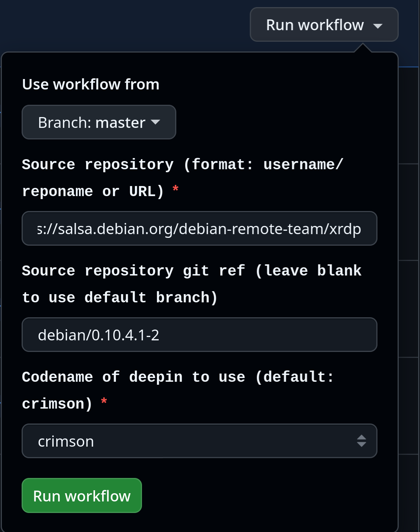Click the 'Source repository git ref' label

(x=192, y=284)
